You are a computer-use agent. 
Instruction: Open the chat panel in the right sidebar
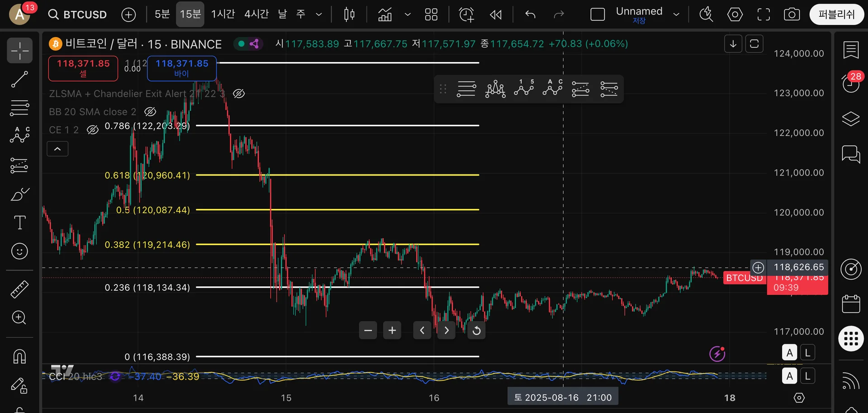[851, 154]
